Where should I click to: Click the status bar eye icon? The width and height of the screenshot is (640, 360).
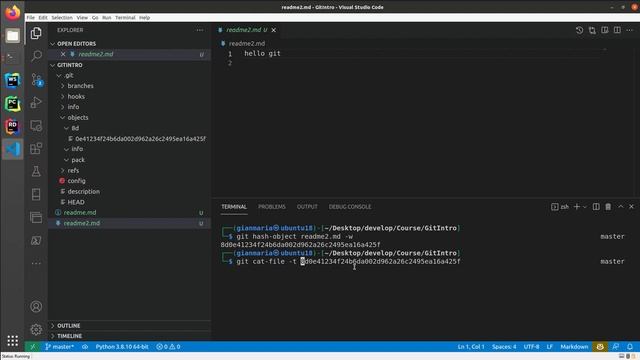click(x=85, y=347)
